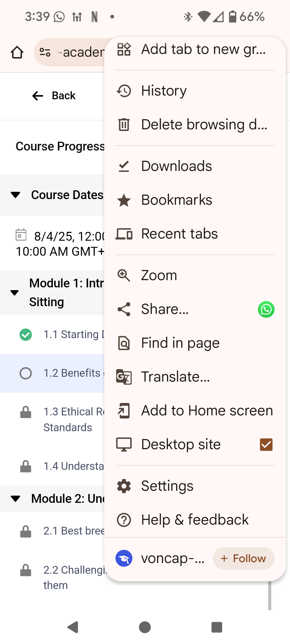Viewport: 290px width, 644px height.
Task: Go Back to previous course page
Action: [54, 96]
